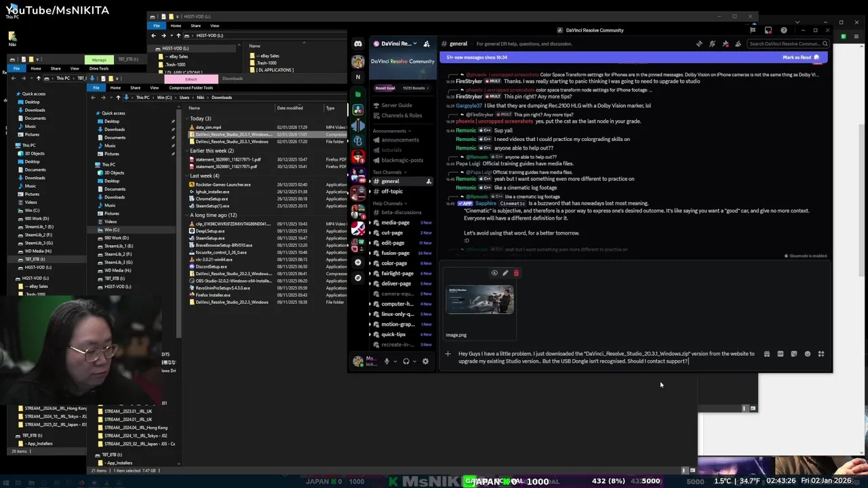Mute microphone in Discord user panel
The height and width of the screenshot is (488, 868).
(x=387, y=361)
